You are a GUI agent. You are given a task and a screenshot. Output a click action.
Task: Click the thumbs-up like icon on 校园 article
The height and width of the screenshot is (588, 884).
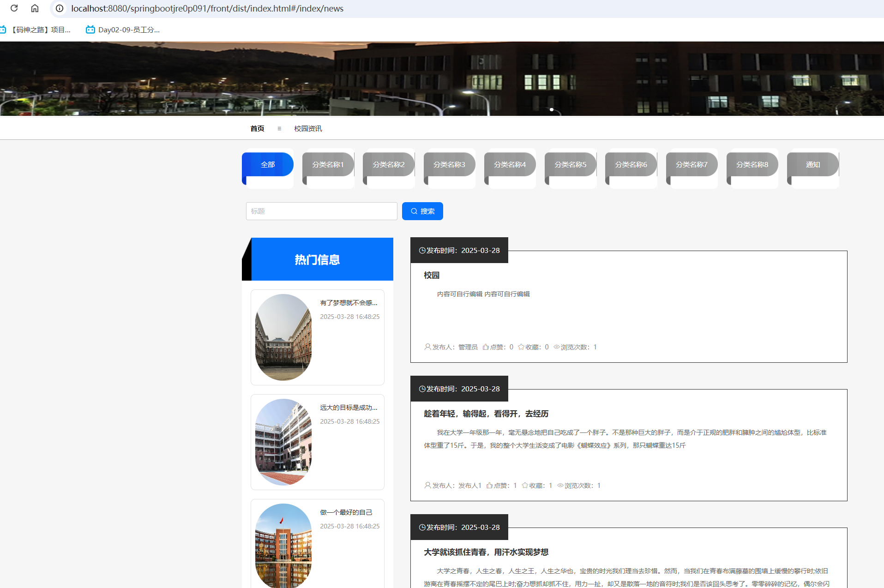point(486,347)
